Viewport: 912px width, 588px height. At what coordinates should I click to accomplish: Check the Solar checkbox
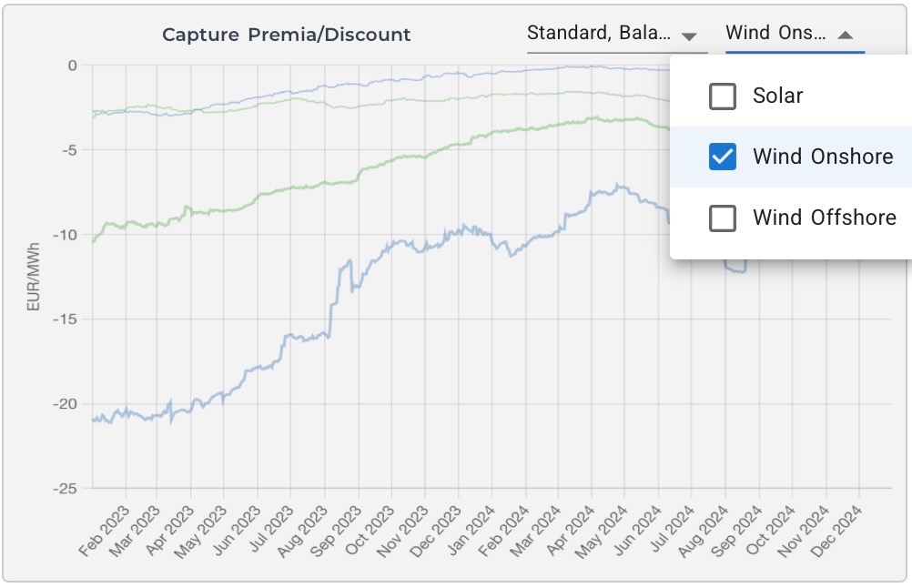pos(722,96)
